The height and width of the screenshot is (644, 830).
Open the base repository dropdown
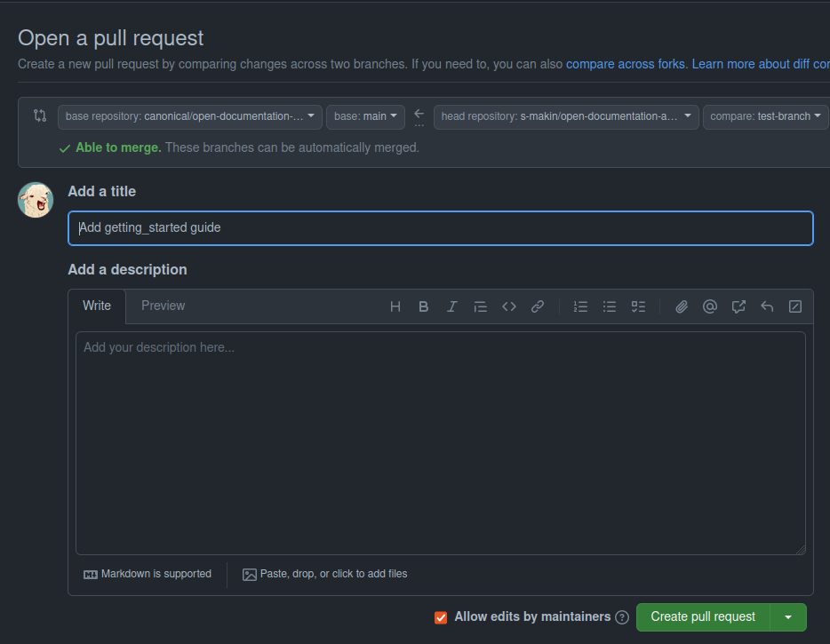(x=189, y=116)
